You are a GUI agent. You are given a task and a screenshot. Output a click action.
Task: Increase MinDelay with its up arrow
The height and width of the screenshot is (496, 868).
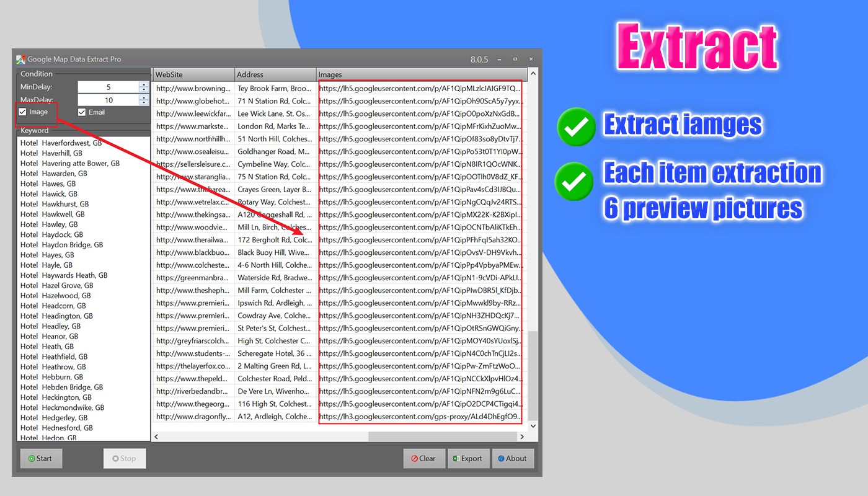coord(144,84)
